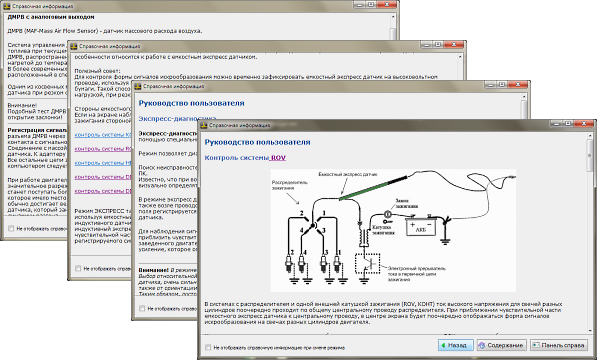Click the 'ДМРВ с аналоговым выходом' heading
The height and width of the screenshot is (360, 597).
pos(51,17)
